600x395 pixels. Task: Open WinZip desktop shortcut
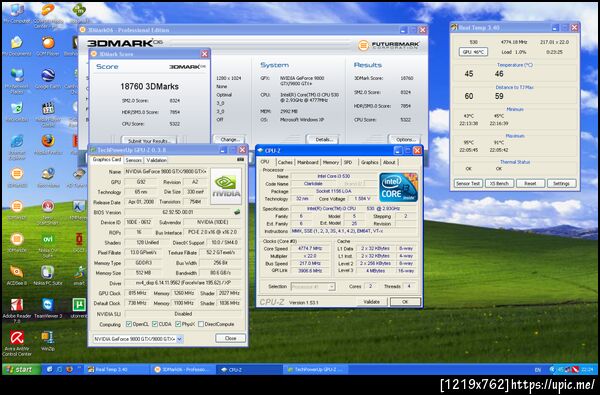[x=48, y=341]
